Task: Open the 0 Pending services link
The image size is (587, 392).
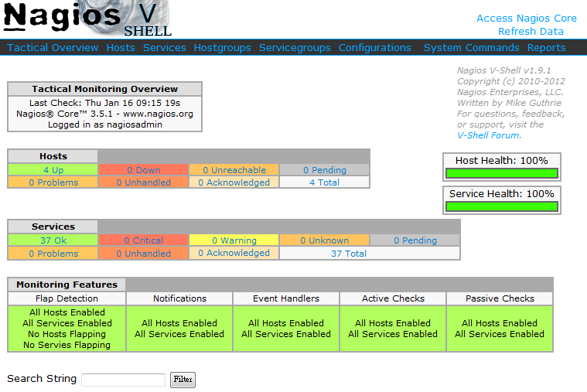Action: click(415, 240)
